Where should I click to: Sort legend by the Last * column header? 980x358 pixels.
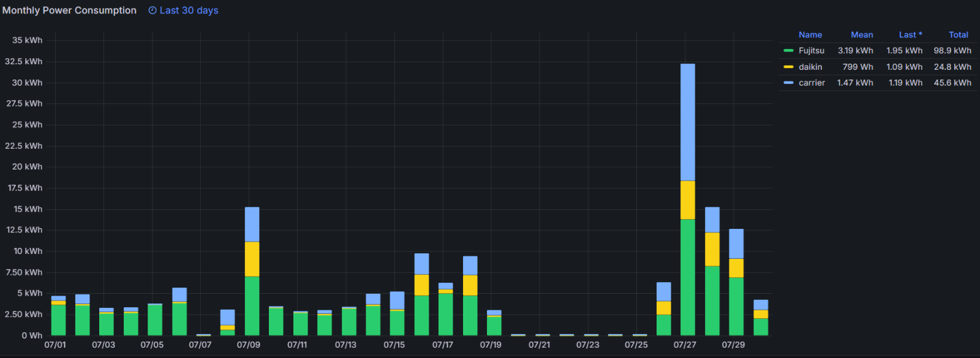click(x=910, y=35)
